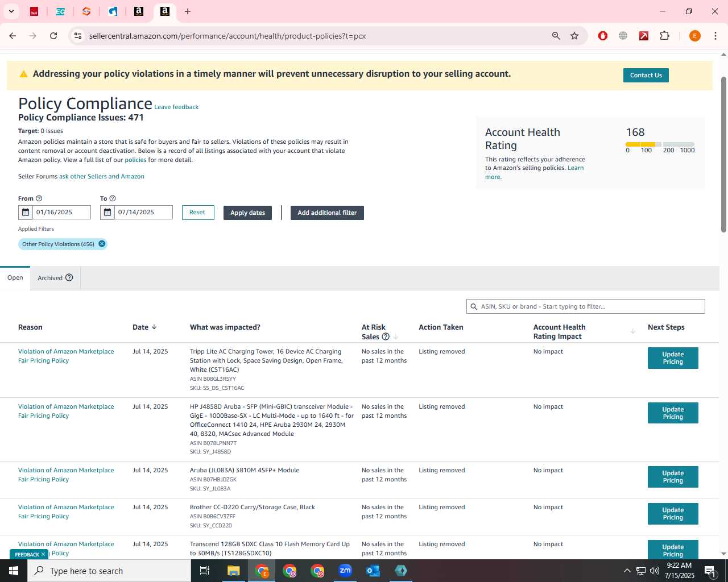Show help for the To date
Screen dimensions: 728x582
[113, 198]
